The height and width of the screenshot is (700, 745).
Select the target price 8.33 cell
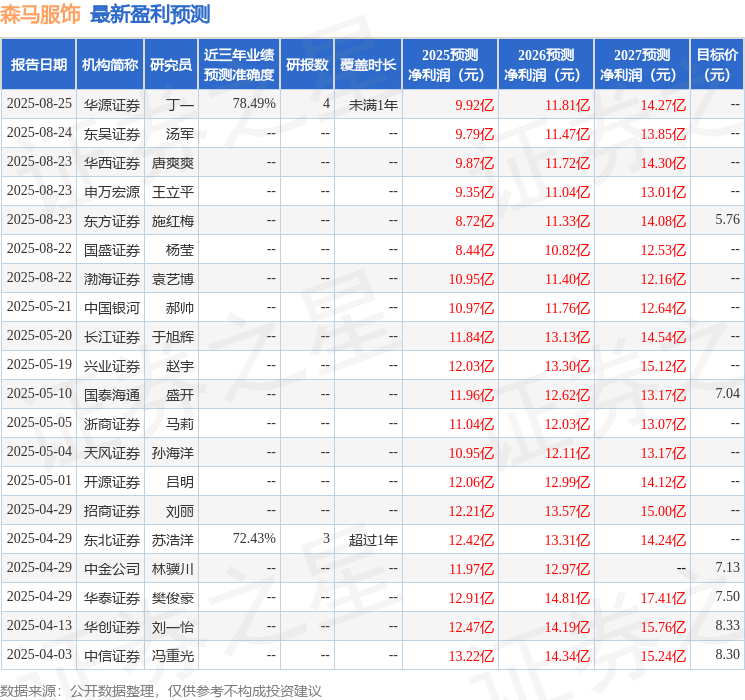coord(727,626)
